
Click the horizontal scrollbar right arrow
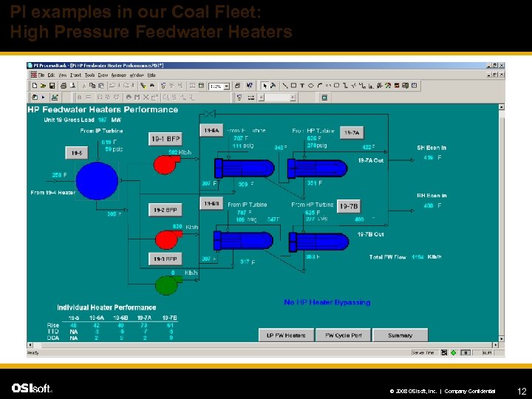coord(496,345)
